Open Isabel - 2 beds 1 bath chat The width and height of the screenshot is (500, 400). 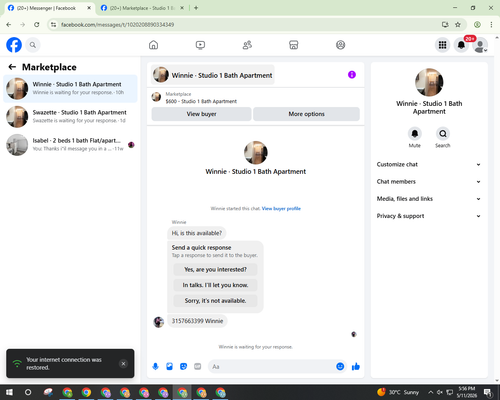(70, 145)
